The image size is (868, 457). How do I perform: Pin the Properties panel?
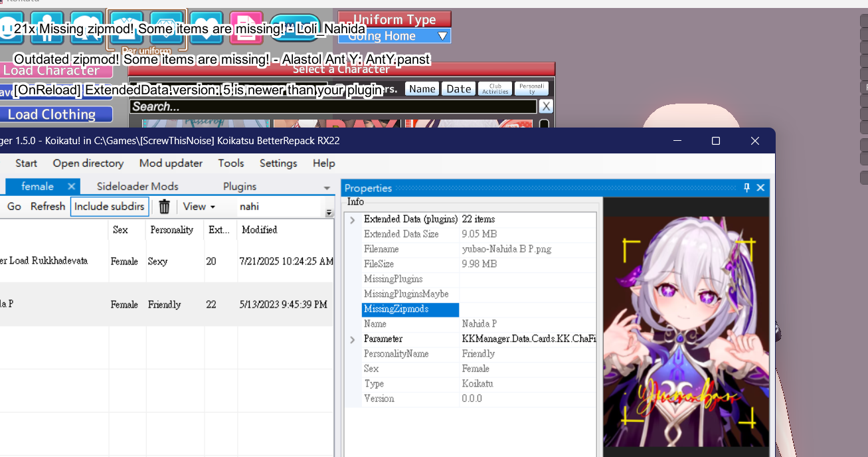[746, 188]
